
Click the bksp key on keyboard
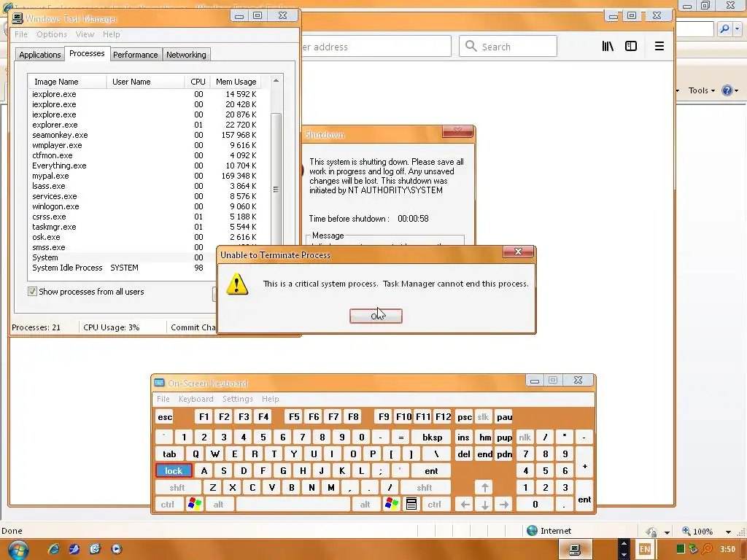point(432,437)
